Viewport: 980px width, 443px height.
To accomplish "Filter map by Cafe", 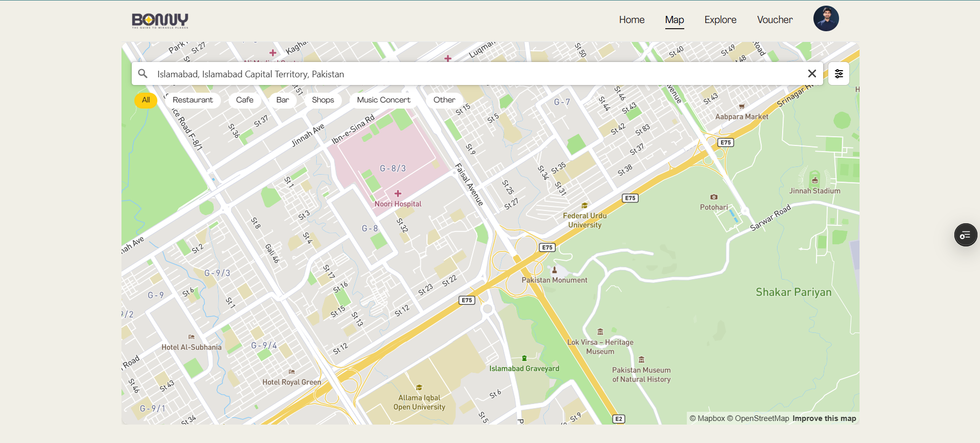I will pyautogui.click(x=245, y=100).
